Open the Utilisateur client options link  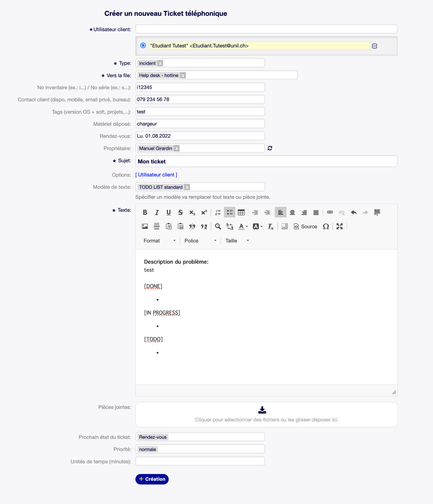click(x=156, y=175)
